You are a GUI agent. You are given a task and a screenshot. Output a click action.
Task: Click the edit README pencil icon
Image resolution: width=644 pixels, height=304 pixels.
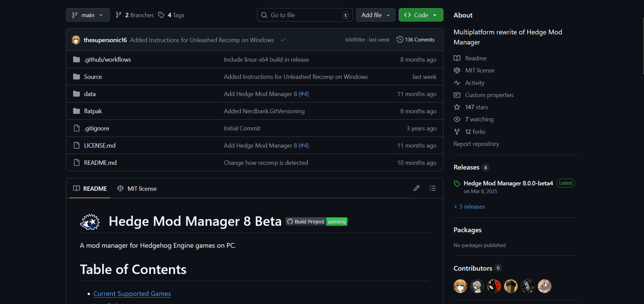click(417, 188)
